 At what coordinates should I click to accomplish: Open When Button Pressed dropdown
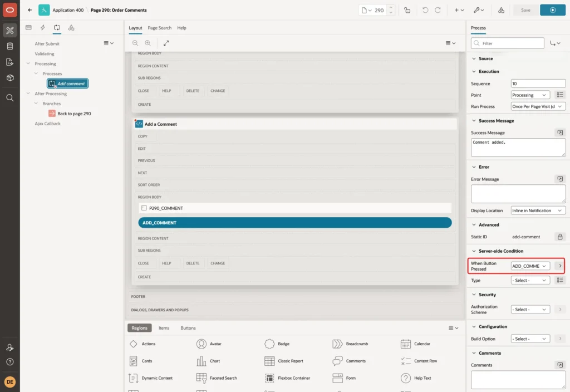(530, 266)
